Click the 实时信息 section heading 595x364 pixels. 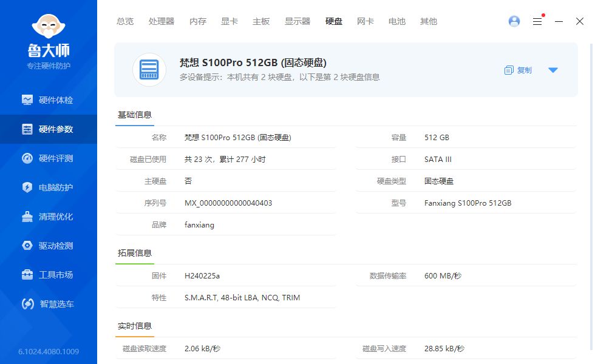135,326
